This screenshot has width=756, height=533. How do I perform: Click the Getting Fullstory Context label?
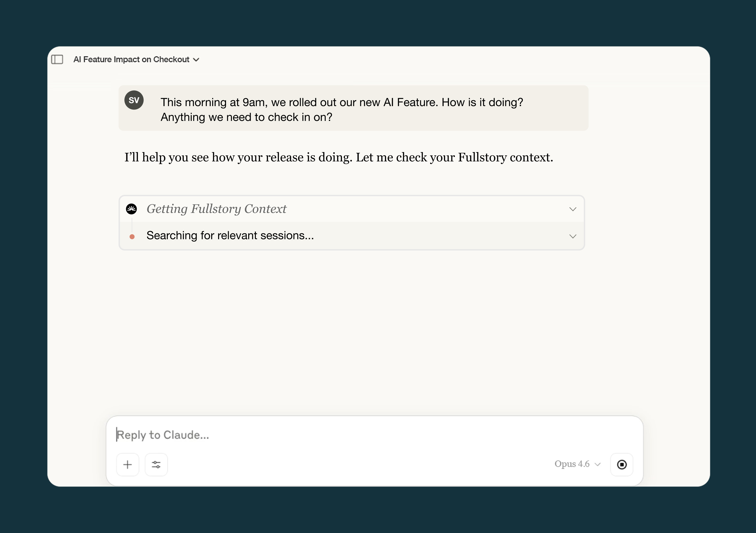[216, 209]
